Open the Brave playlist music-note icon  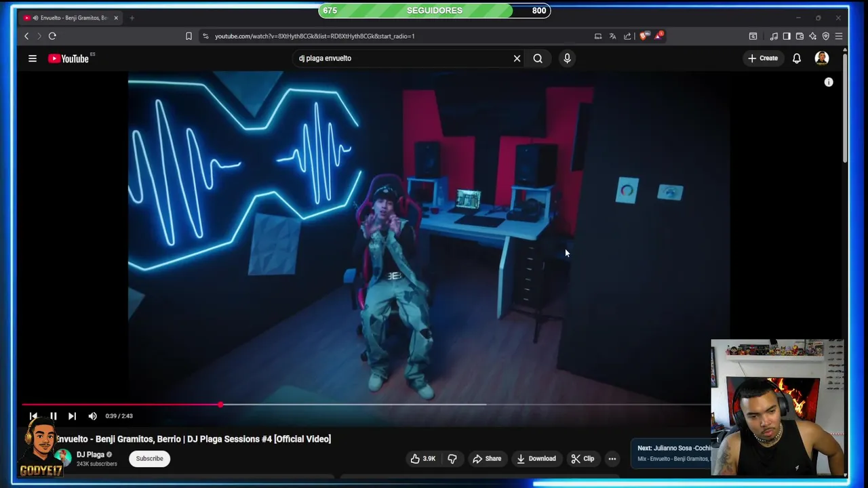click(774, 36)
